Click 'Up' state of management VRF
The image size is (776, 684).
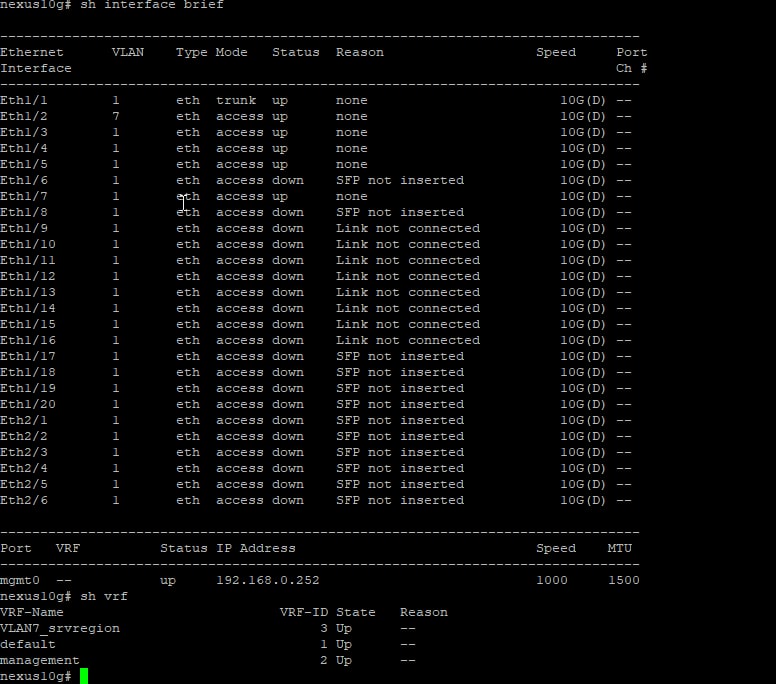[x=344, y=661]
